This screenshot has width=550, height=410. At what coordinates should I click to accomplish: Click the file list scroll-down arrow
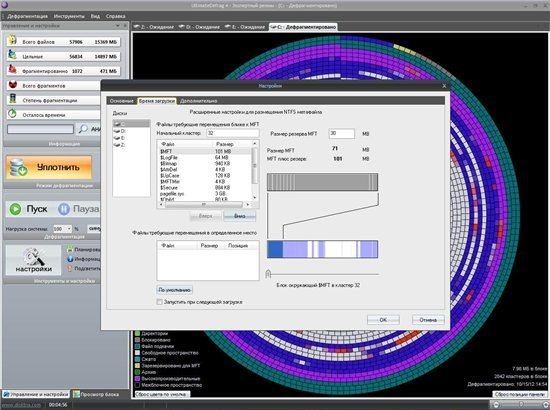(x=255, y=198)
